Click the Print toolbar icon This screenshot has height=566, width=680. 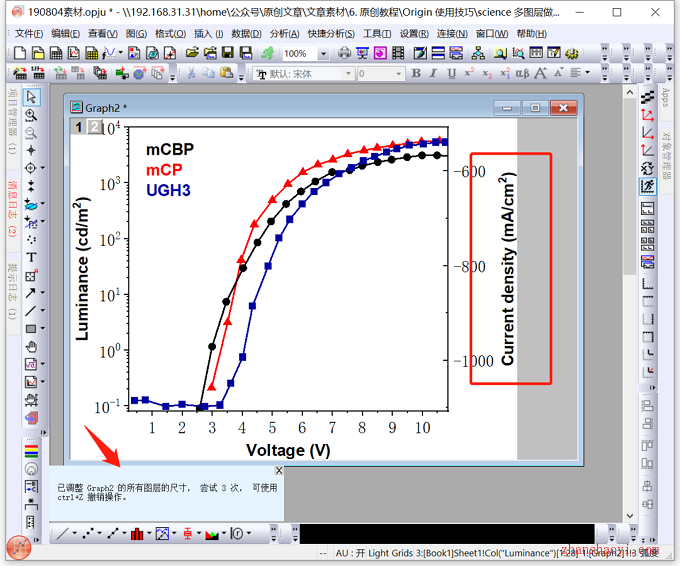tap(344, 53)
